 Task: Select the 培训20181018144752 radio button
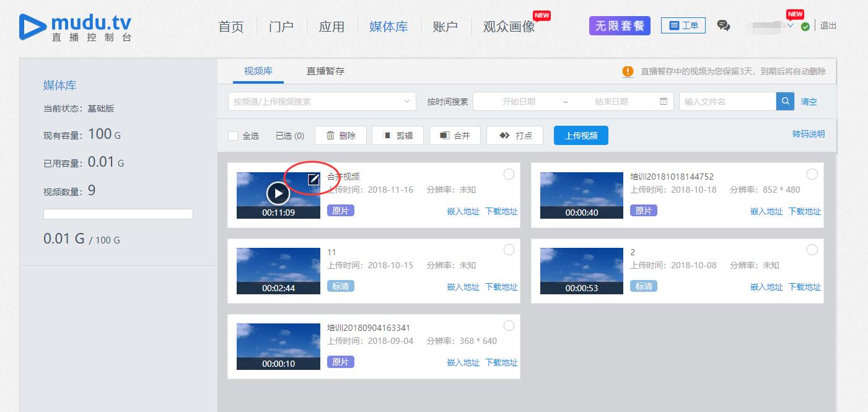click(812, 174)
